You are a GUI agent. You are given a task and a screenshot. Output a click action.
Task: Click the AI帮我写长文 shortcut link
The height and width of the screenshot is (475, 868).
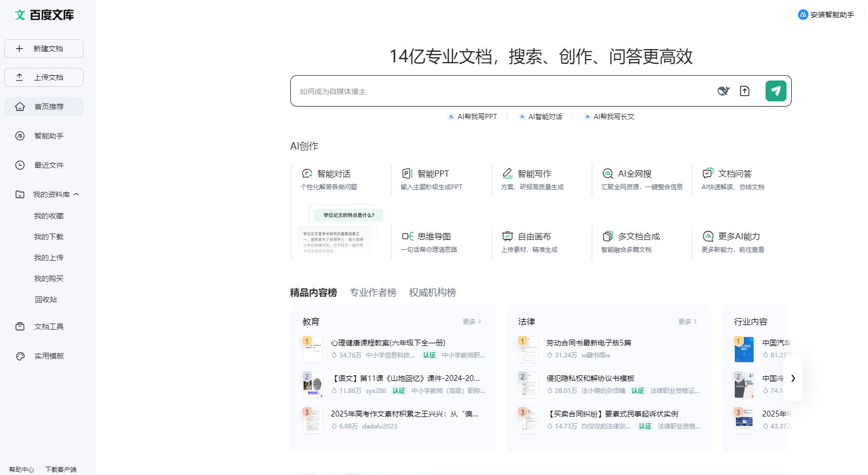pos(609,117)
